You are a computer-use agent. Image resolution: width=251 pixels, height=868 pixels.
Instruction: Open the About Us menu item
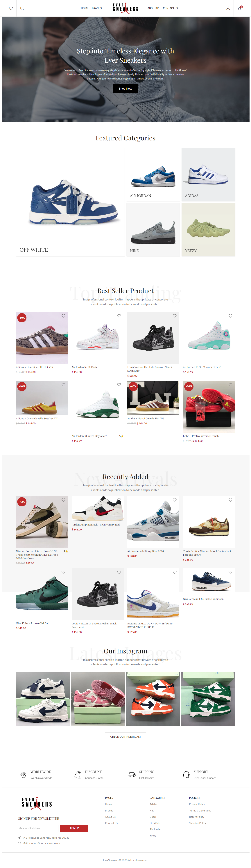153,8
